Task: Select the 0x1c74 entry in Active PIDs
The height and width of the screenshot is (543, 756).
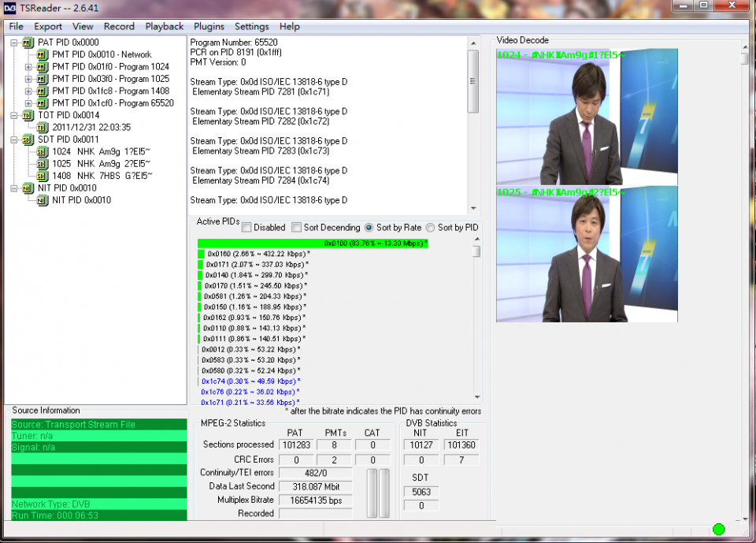Action: point(250,381)
